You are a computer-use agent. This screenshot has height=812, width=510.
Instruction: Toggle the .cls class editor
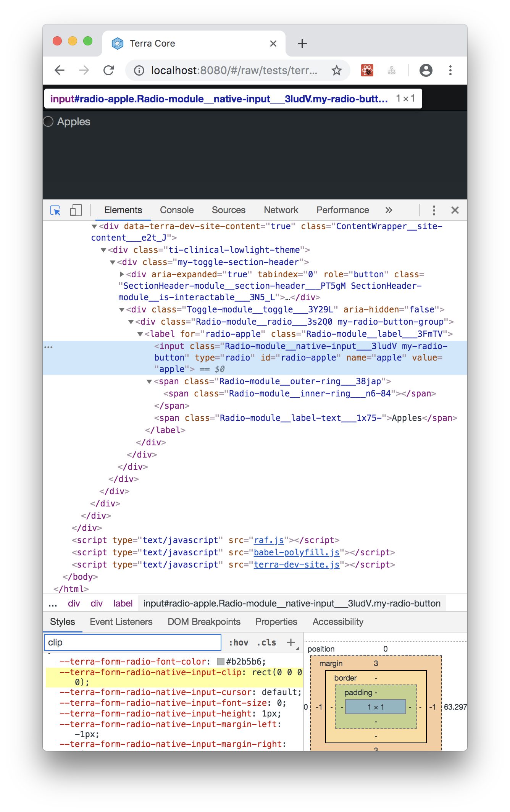[x=266, y=642]
